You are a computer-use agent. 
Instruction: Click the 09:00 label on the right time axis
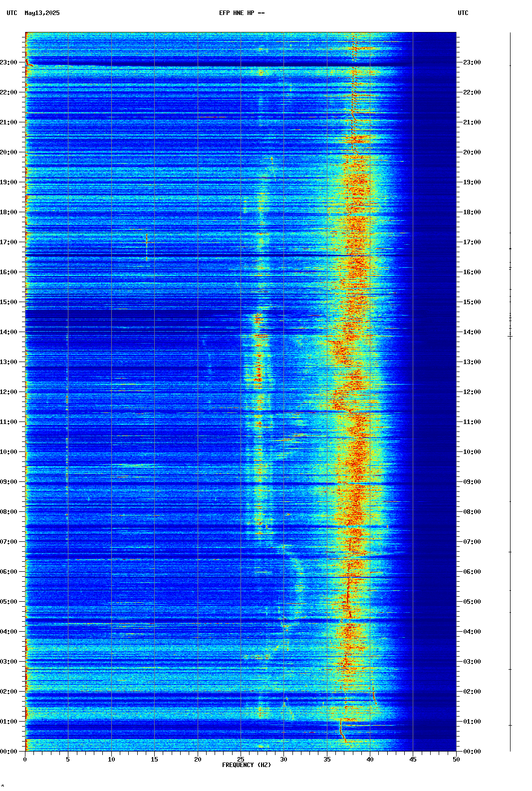tap(472, 482)
